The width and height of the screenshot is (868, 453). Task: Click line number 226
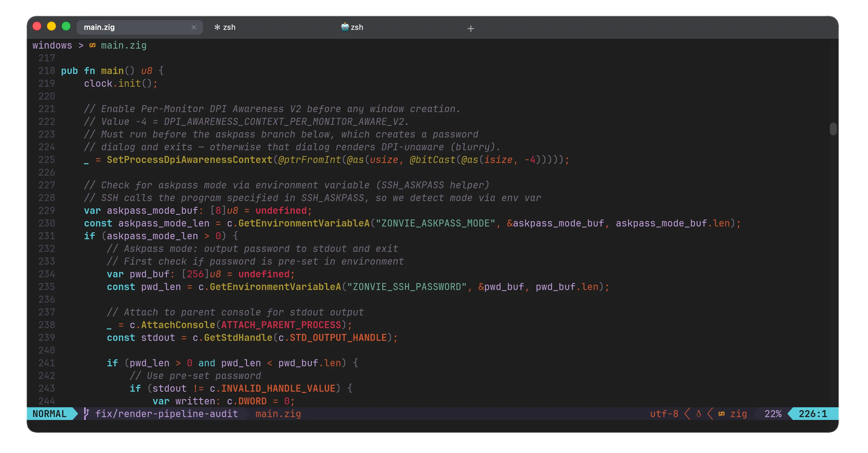[x=46, y=172]
